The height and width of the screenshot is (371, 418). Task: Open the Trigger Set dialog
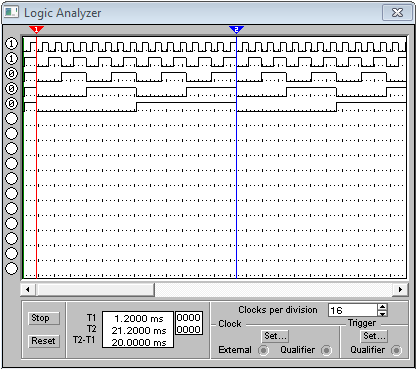pos(374,336)
